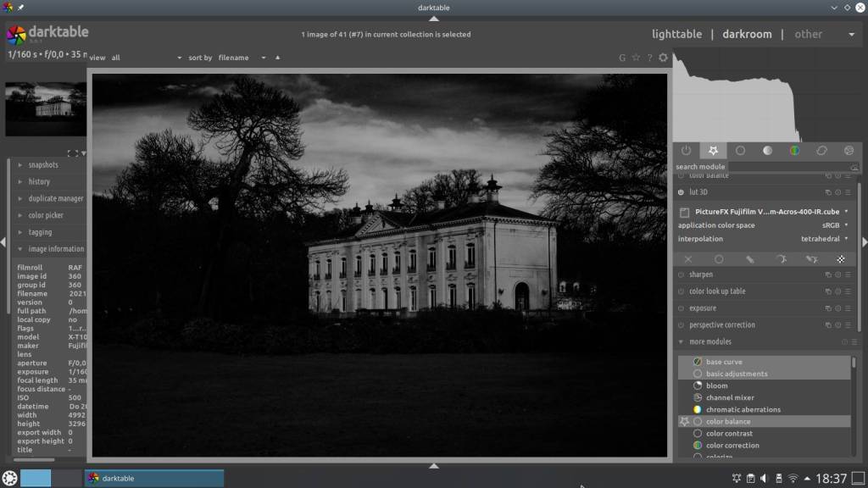This screenshot has width=868, height=488.
Task: Reset the exposure module parameters
Action: (x=838, y=308)
